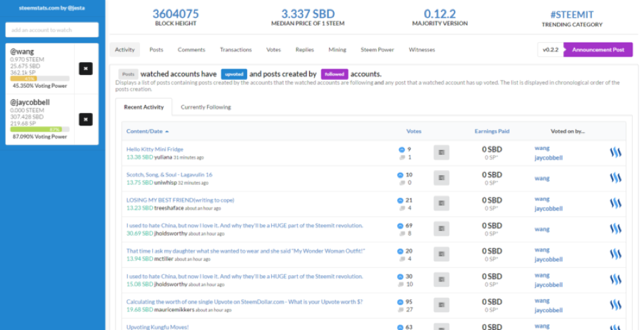
Task: Open the Witnesses menu tab
Action: point(422,50)
